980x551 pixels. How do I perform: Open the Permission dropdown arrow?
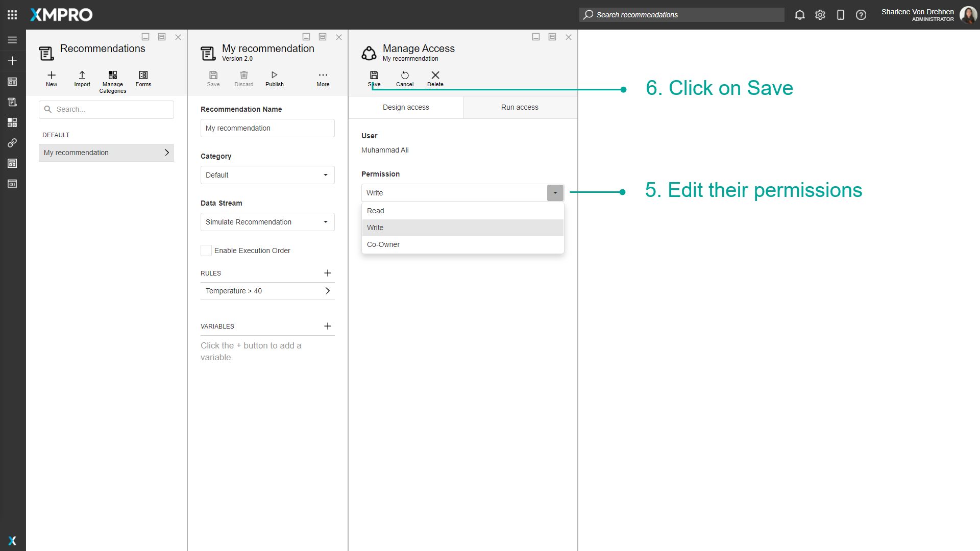555,192
